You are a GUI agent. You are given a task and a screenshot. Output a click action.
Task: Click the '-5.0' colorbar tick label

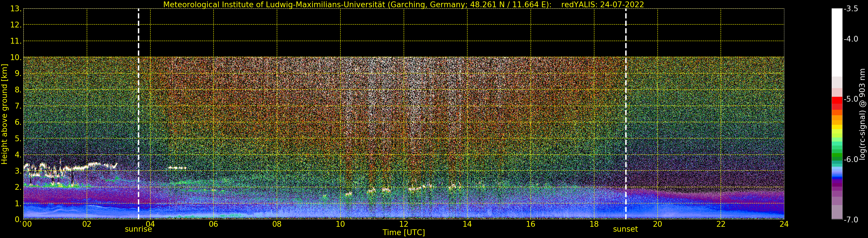tap(851, 99)
